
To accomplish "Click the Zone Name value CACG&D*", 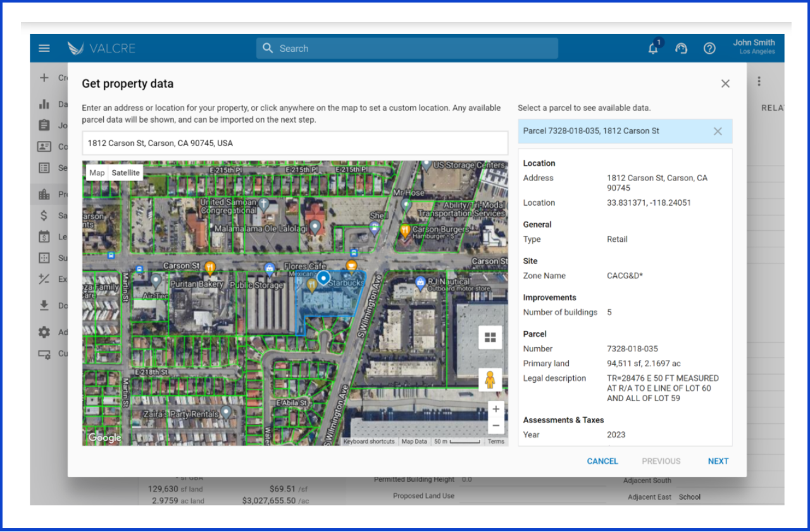I will click(x=625, y=276).
